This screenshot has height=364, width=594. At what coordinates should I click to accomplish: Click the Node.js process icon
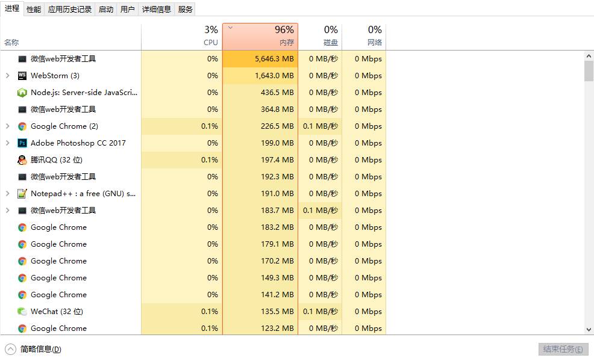(x=22, y=93)
